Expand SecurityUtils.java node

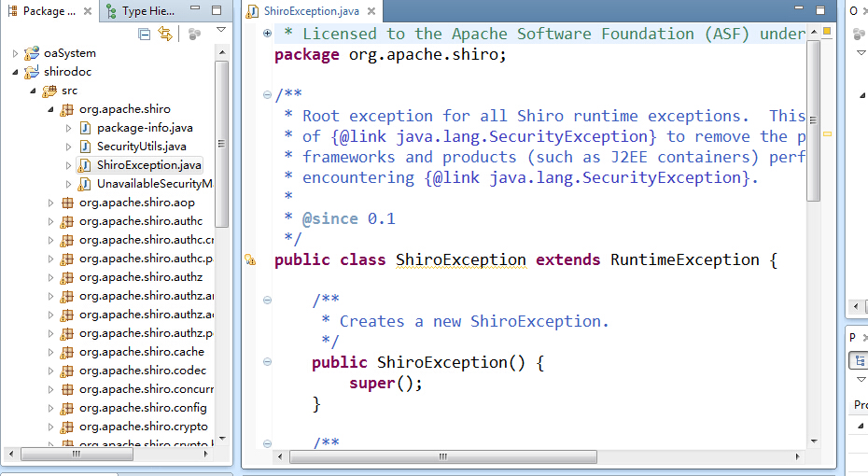(x=68, y=147)
